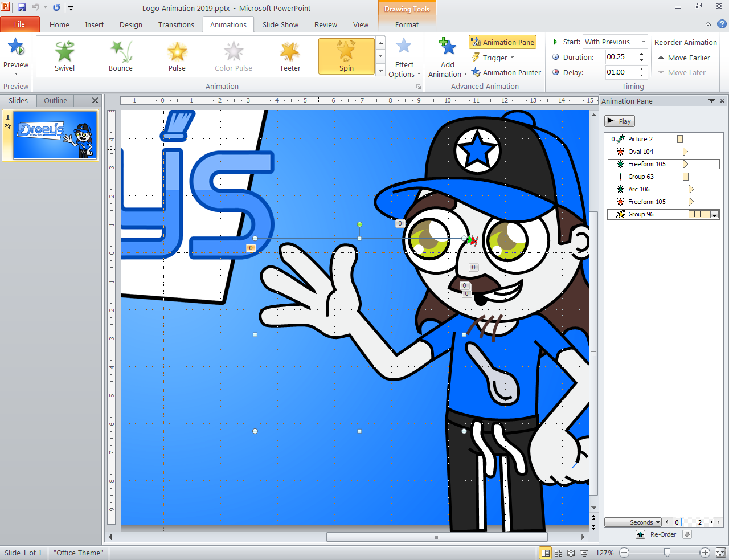This screenshot has height=560, width=729.
Task: Go to the Insert tab
Action: [95, 24]
